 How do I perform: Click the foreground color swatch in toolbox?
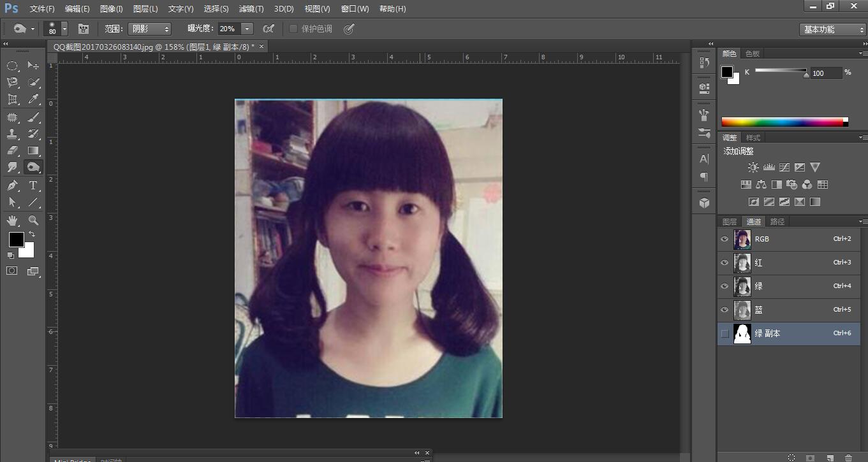pos(16,240)
